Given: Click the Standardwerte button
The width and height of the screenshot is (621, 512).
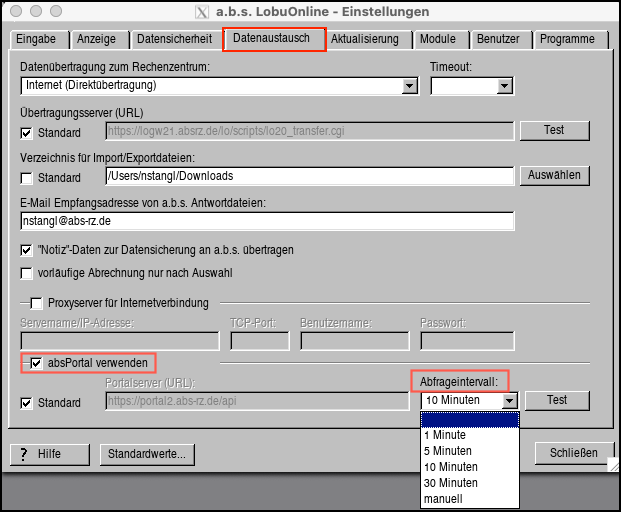Looking at the screenshot, I should [x=147, y=454].
